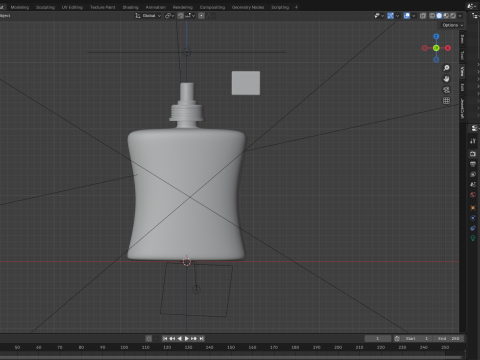
Task: Open properties editor type dropdown
Action: 474,128
